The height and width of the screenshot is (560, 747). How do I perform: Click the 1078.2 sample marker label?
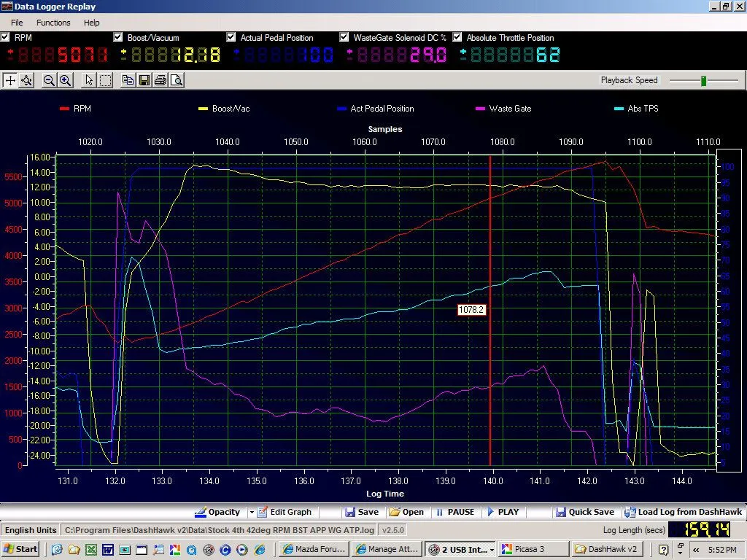(x=471, y=310)
